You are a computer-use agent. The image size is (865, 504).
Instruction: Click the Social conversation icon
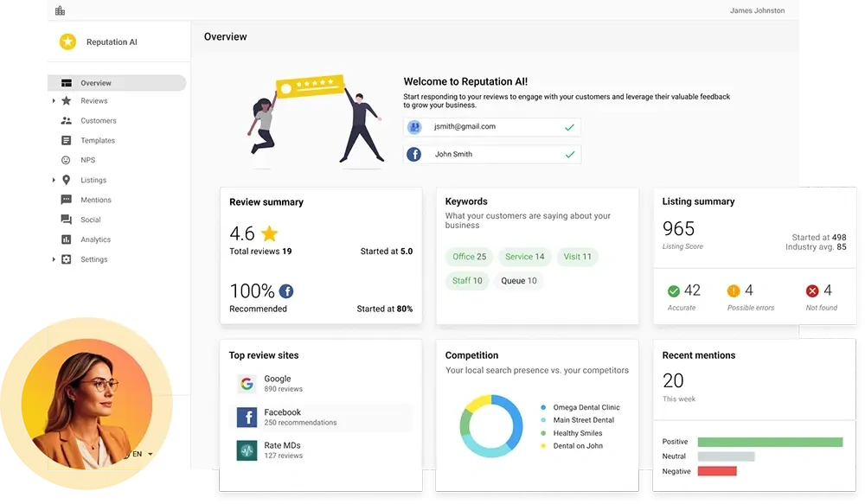click(67, 220)
